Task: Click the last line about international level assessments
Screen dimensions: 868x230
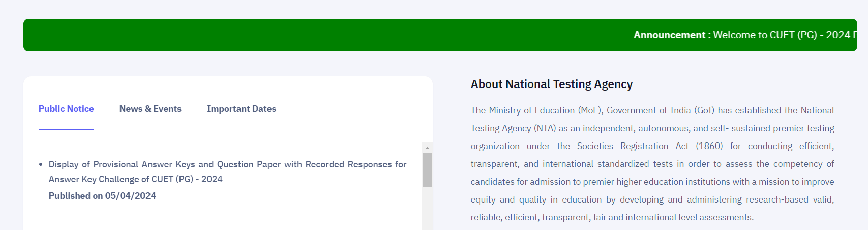Action: point(612,217)
